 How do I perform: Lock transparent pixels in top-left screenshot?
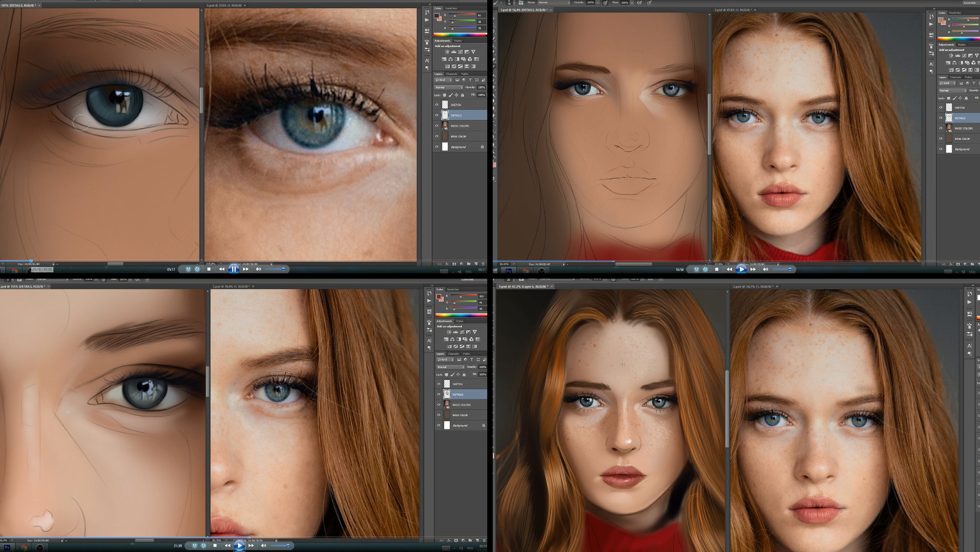point(444,95)
